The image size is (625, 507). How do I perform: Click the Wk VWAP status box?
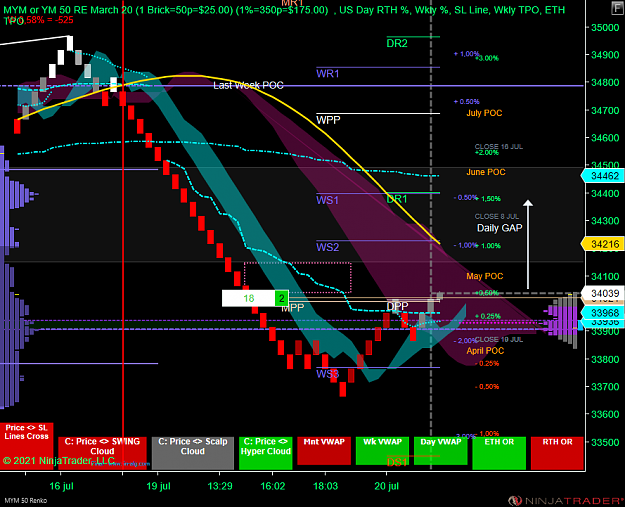tap(382, 451)
